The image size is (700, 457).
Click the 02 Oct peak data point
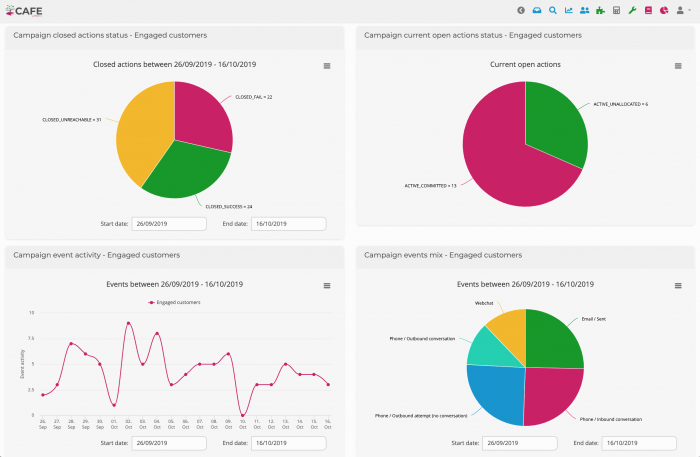click(129, 323)
